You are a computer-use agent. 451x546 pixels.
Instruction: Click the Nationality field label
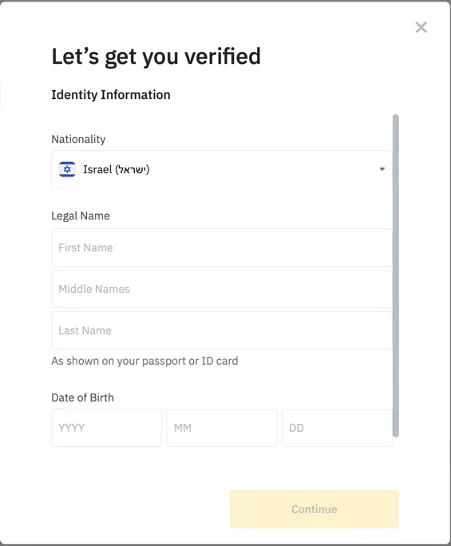pos(78,139)
